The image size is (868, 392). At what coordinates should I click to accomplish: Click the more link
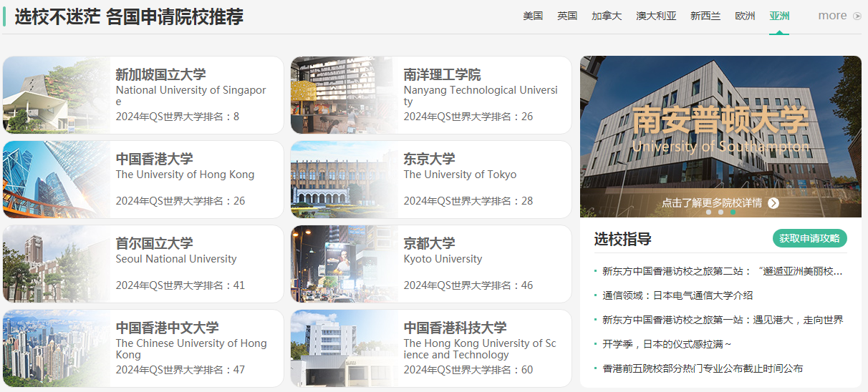[832, 16]
